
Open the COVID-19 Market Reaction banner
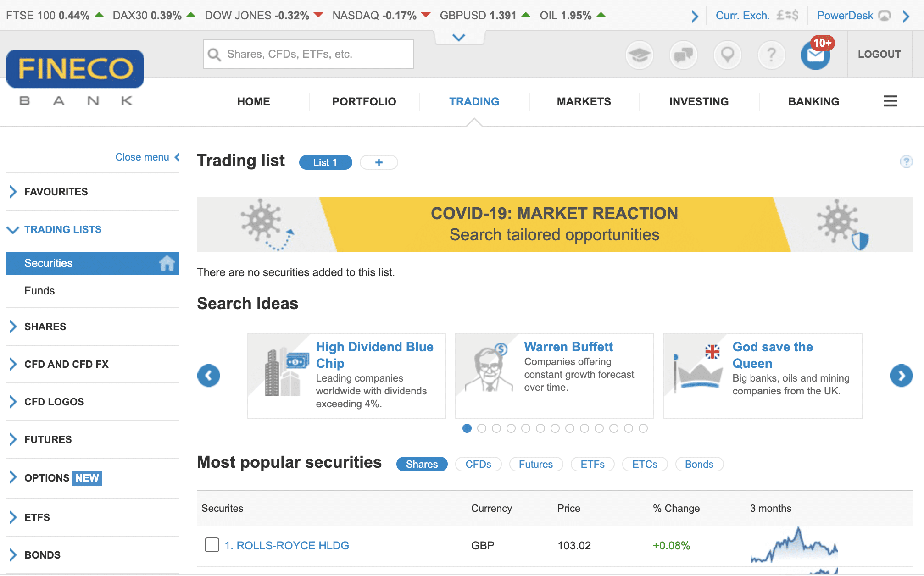pos(555,225)
